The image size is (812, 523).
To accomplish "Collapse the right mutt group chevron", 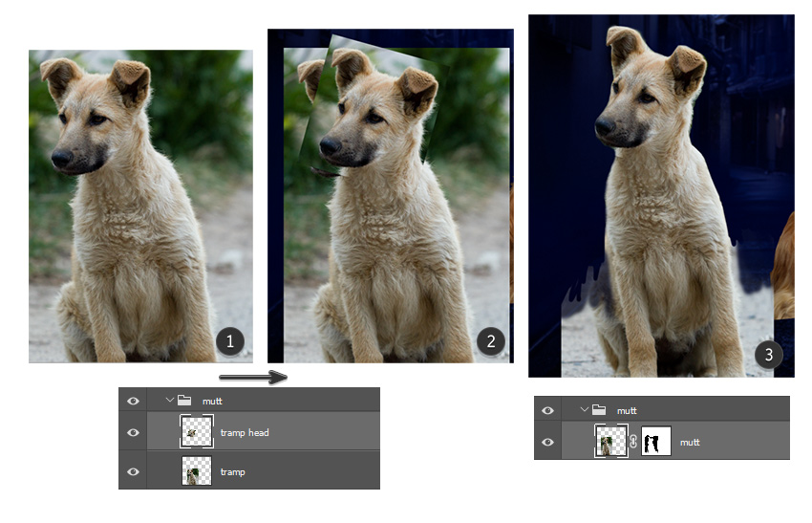I will point(584,409).
